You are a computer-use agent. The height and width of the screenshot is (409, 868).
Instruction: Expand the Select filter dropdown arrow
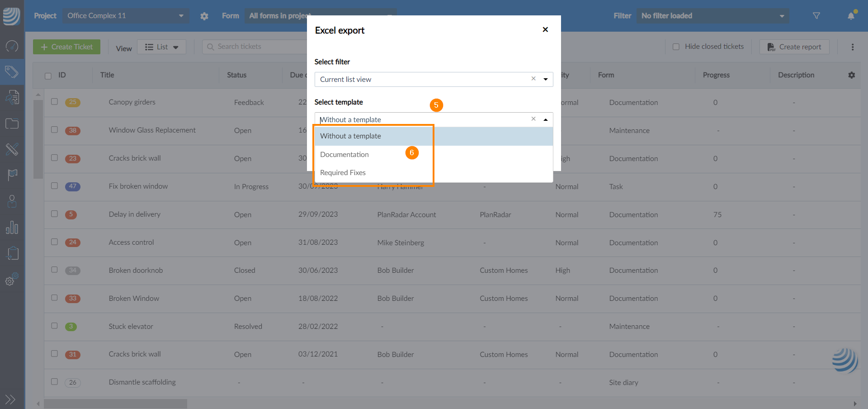tap(545, 79)
